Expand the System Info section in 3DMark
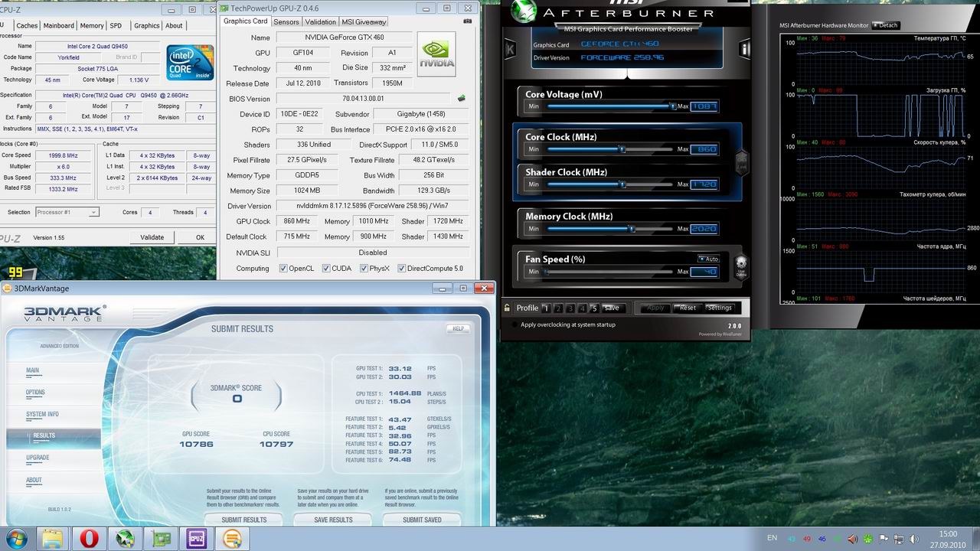 [42, 414]
